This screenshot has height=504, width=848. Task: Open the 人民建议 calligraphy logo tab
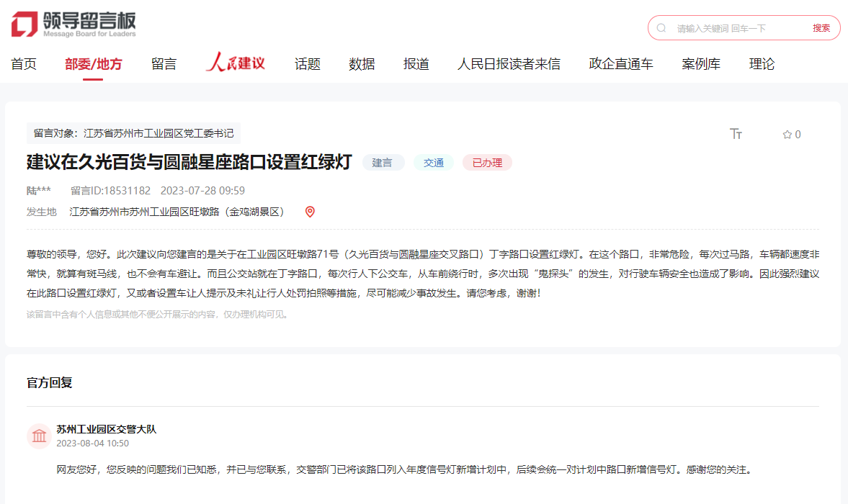(x=235, y=63)
